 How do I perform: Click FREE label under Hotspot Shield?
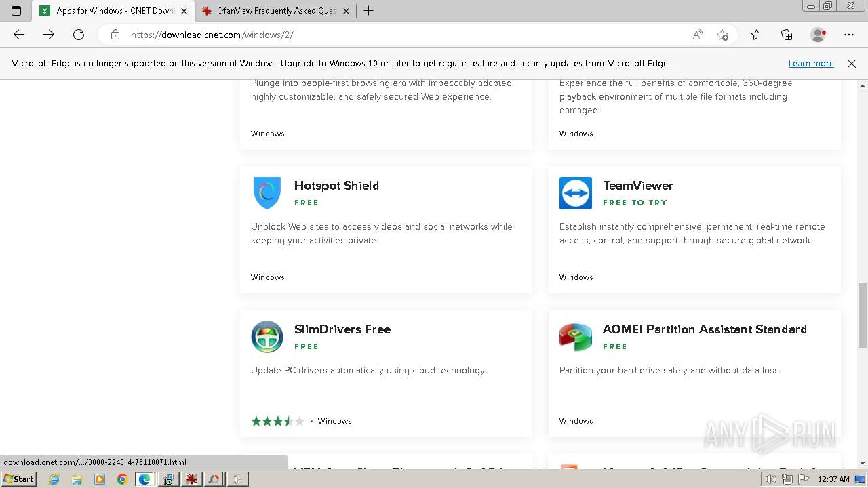pyautogui.click(x=307, y=203)
